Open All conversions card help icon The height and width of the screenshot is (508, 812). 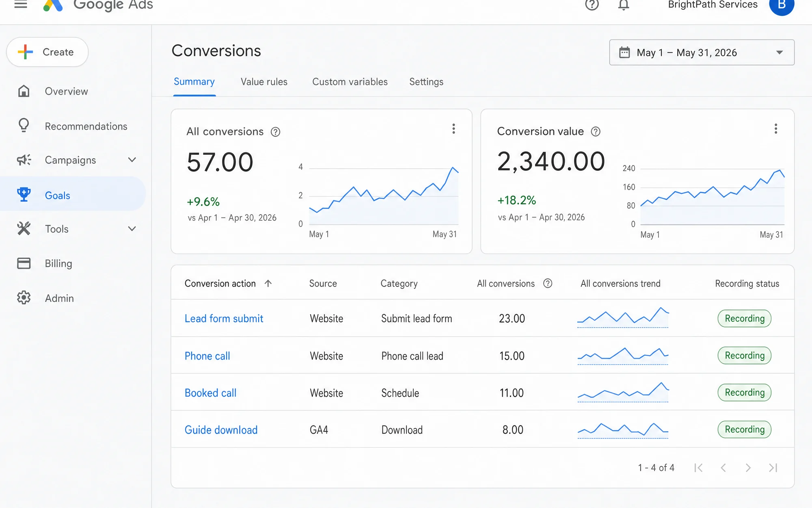275,132
